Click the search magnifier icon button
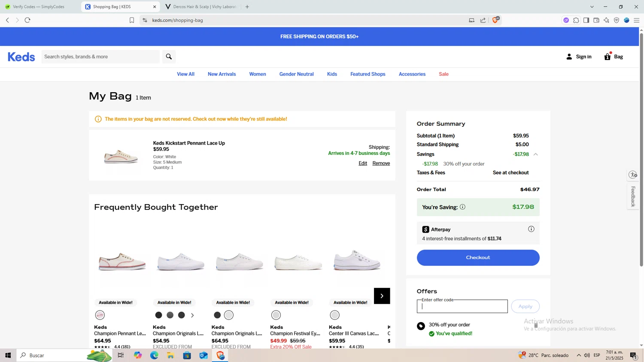This screenshot has height=362, width=644. coord(169,57)
